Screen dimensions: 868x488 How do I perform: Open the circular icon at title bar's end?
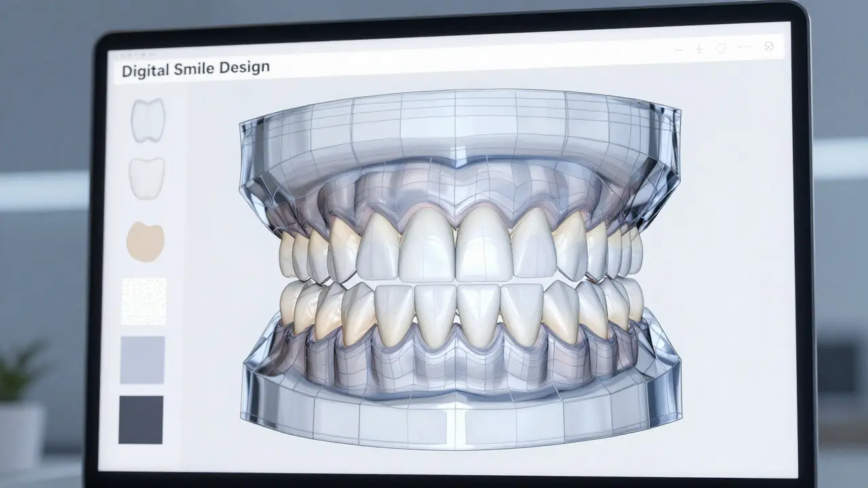pyautogui.click(x=769, y=47)
